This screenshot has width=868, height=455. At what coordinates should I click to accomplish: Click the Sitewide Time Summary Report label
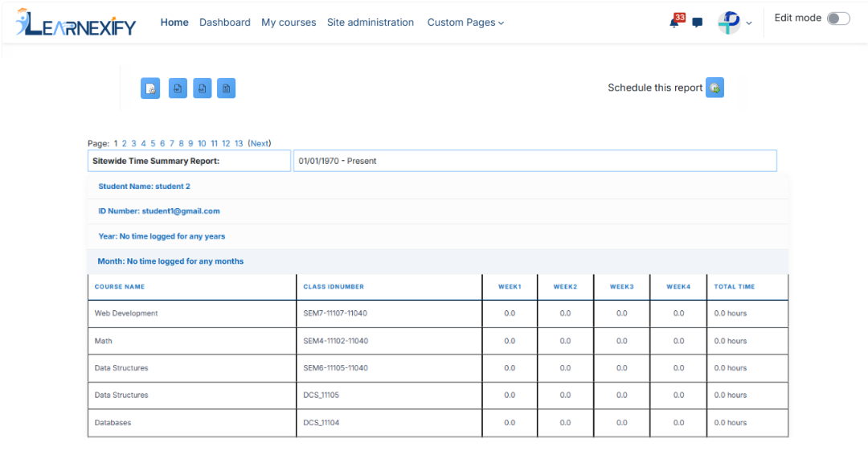point(156,161)
